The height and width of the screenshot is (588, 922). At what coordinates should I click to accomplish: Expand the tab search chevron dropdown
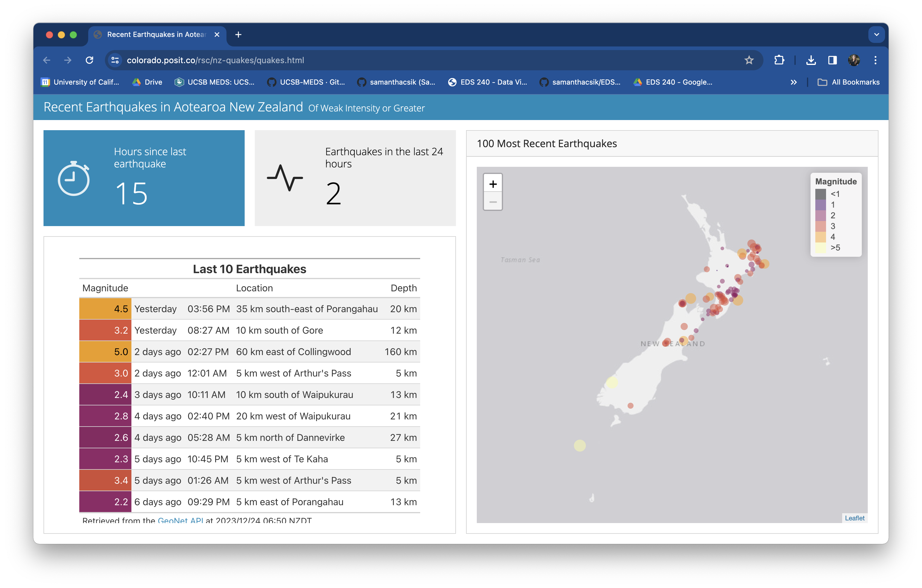(876, 35)
